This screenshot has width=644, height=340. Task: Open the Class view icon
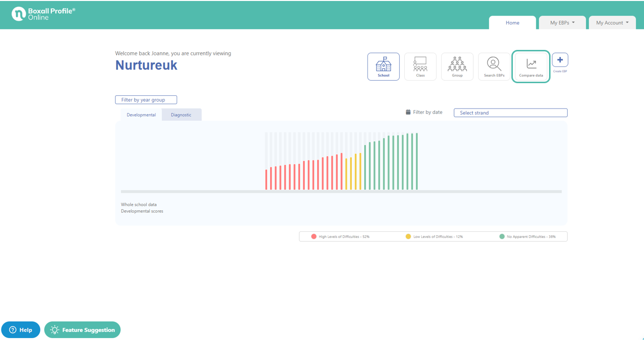click(x=420, y=67)
